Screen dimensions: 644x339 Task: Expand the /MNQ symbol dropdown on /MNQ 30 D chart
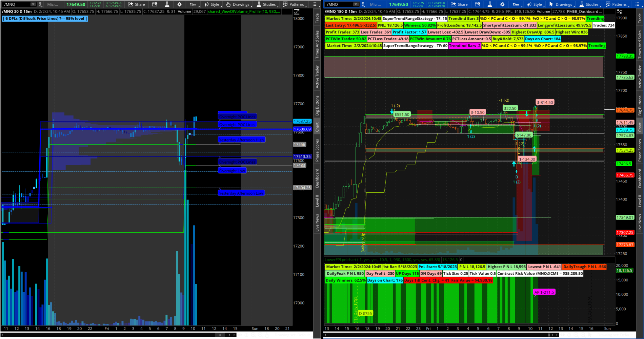point(33,4)
